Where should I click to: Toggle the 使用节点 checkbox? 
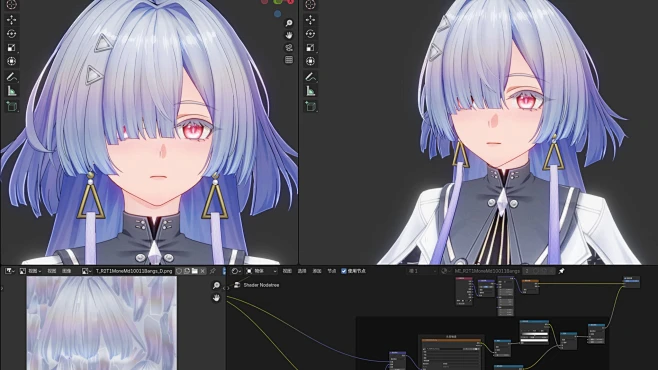[344, 271]
